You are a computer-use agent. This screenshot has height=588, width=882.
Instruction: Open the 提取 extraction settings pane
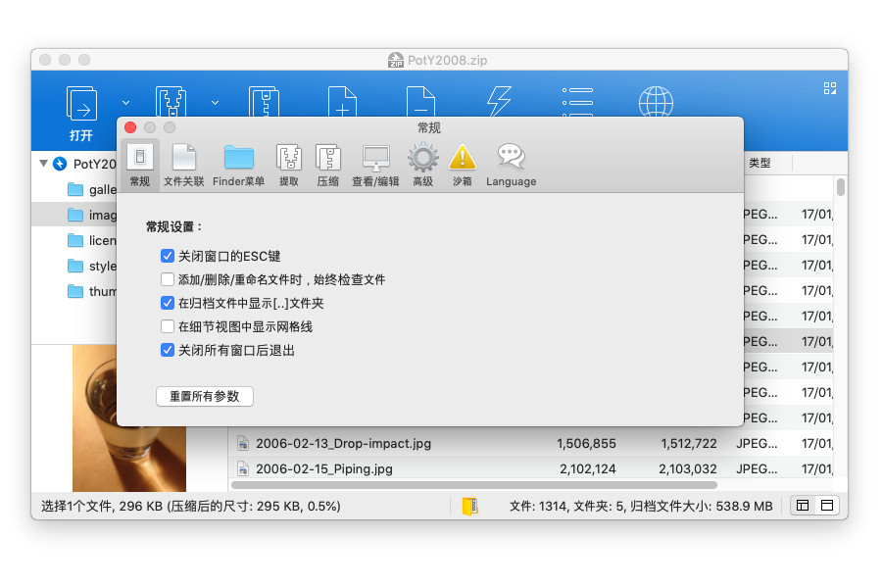coord(288,165)
